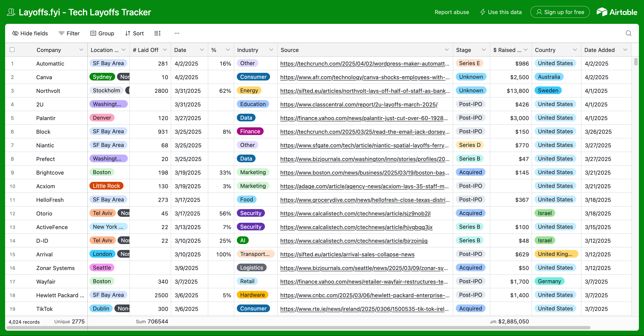Click the Series D stage tag

470,145
